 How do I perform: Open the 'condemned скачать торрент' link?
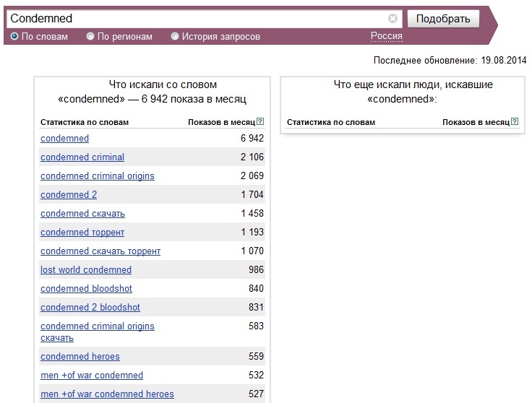click(x=100, y=251)
